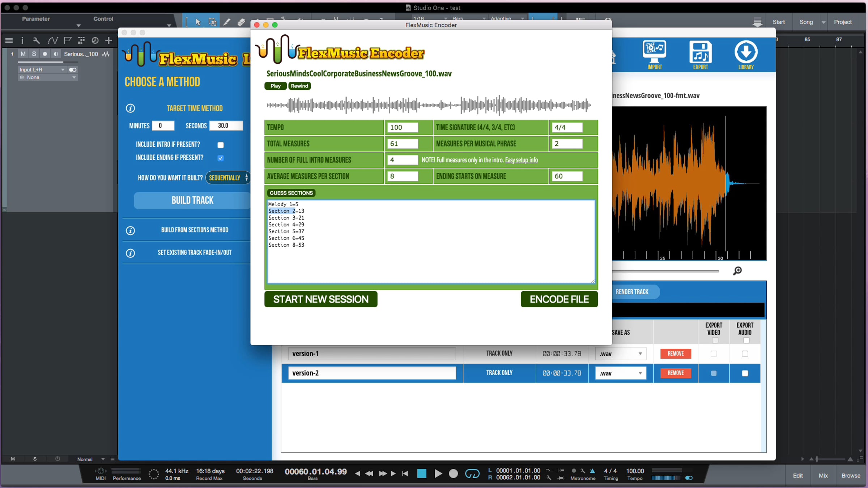
Task: Click the zoom magnifier under waveform
Action: click(x=737, y=271)
